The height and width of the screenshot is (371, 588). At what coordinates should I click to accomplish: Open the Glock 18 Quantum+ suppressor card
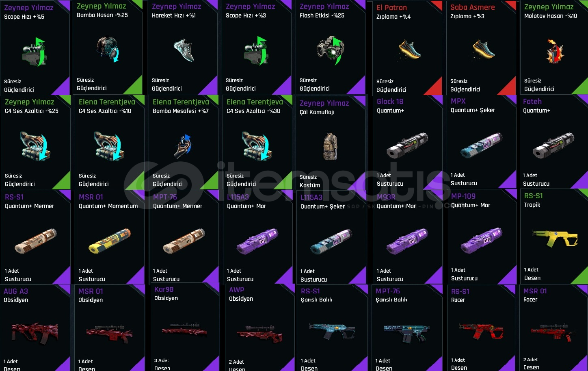point(407,143)
